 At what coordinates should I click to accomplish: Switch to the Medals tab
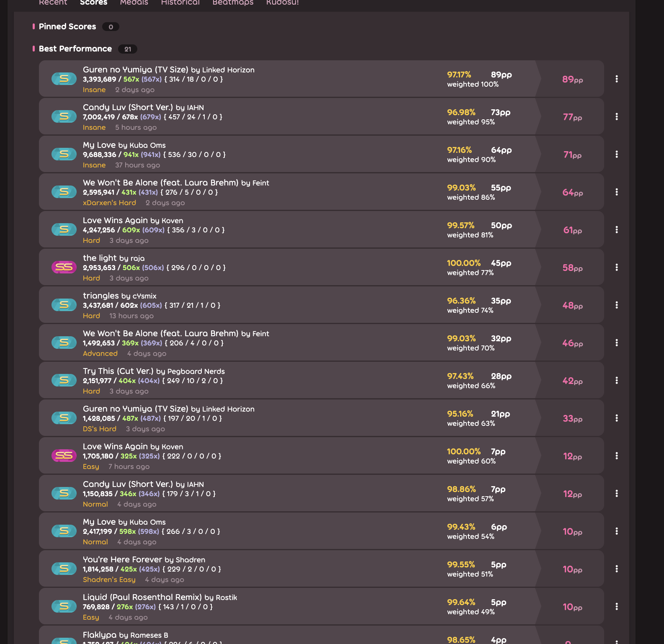coord(134,3)
